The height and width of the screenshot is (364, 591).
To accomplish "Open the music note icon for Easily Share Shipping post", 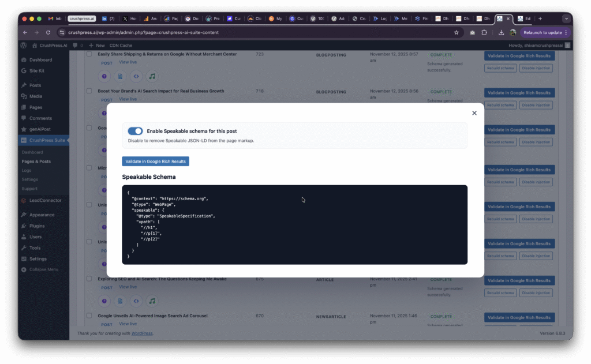I will click(152, 77).
